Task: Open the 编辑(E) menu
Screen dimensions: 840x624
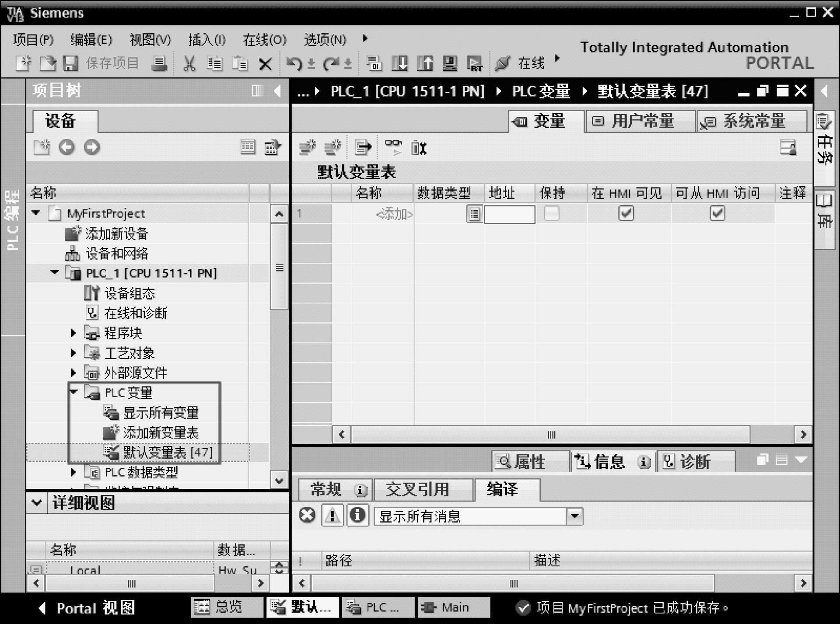Action: click(91, 40)
